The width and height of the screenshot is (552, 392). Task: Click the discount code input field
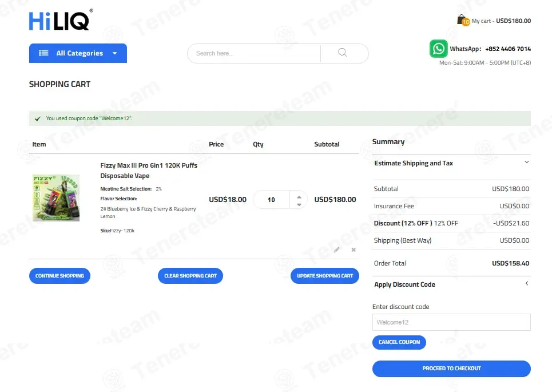point(451,322)
